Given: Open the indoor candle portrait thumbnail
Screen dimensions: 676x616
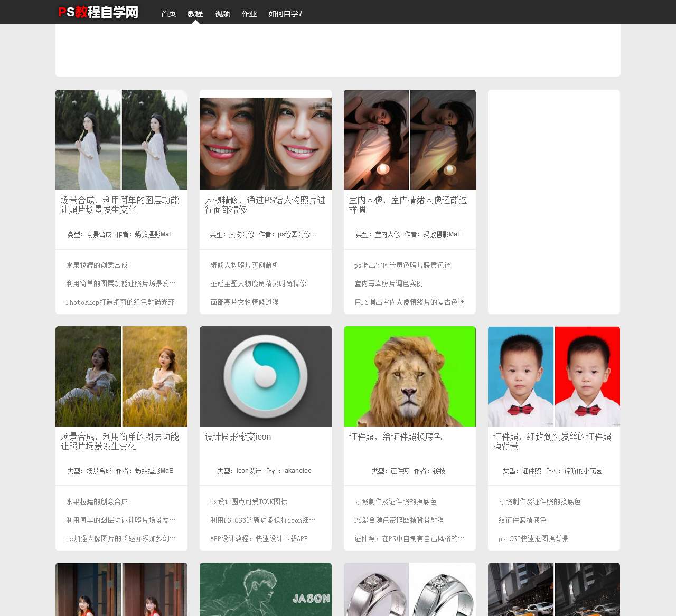Looking at the screenshot, I should (x=410, y=140).
